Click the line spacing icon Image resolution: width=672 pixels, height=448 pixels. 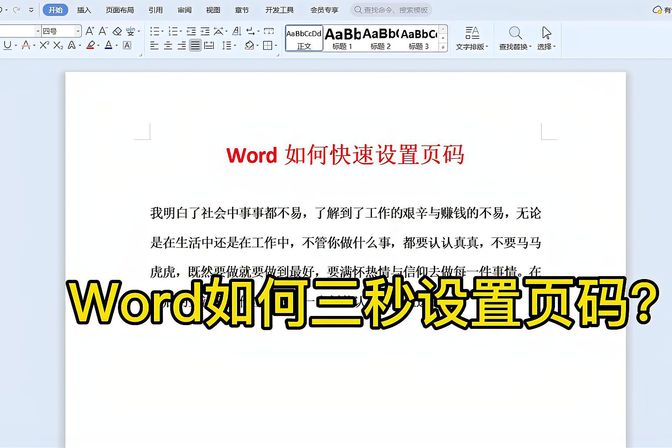226,45
